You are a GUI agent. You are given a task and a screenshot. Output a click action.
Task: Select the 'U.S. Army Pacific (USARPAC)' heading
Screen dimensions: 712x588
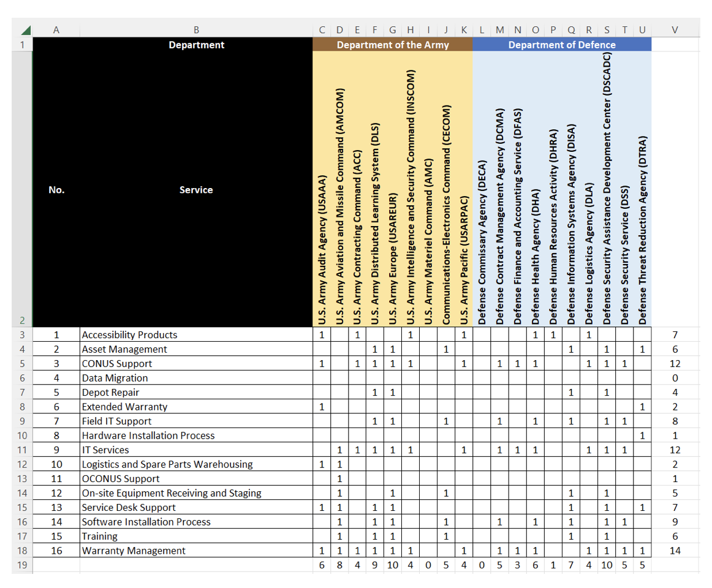click(x=464, y=189)
